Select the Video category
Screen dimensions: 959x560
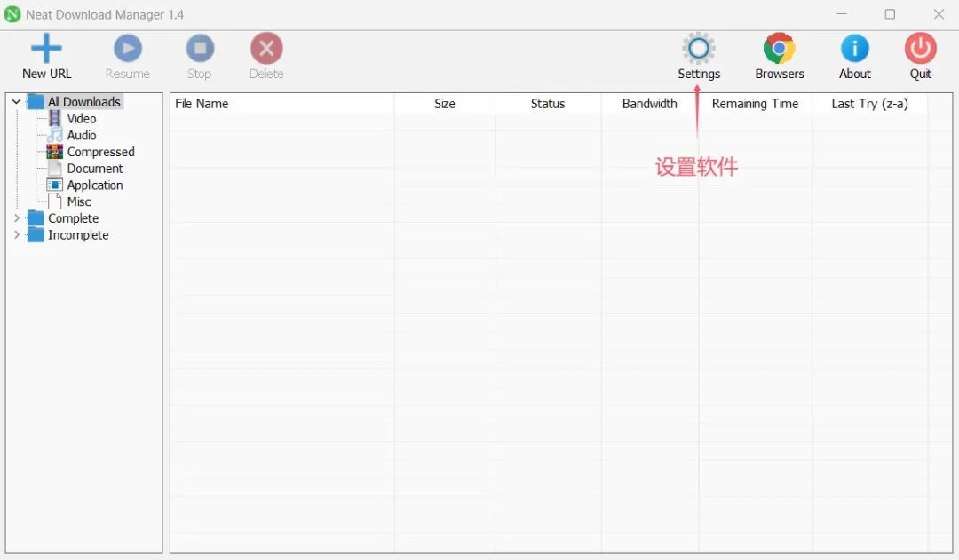tap(82, 119)
